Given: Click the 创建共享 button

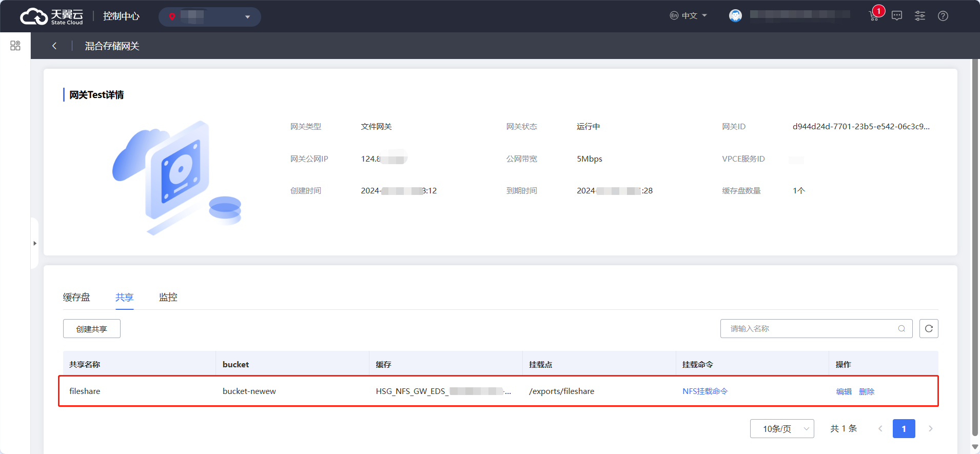Looking at the screenshot, I should 92,329.
